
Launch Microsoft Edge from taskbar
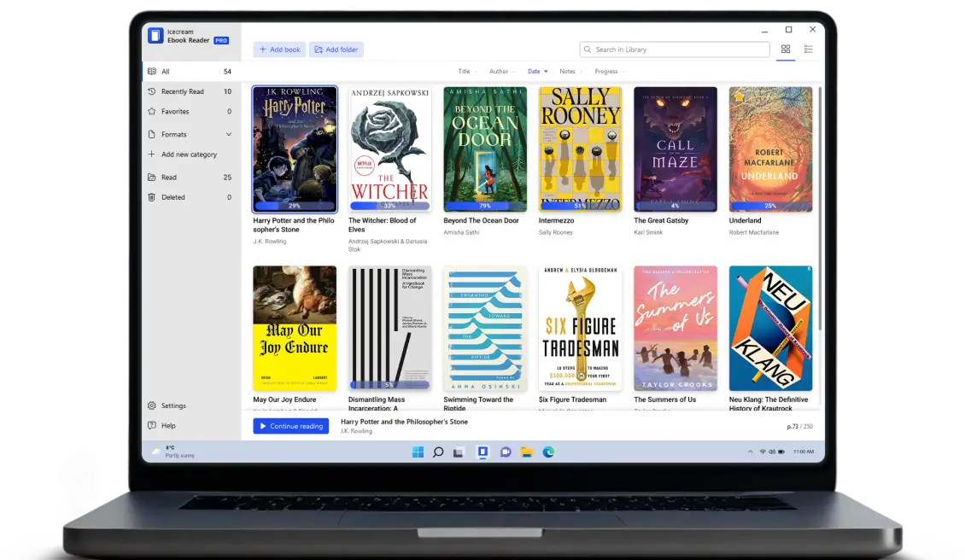point(548,452)
